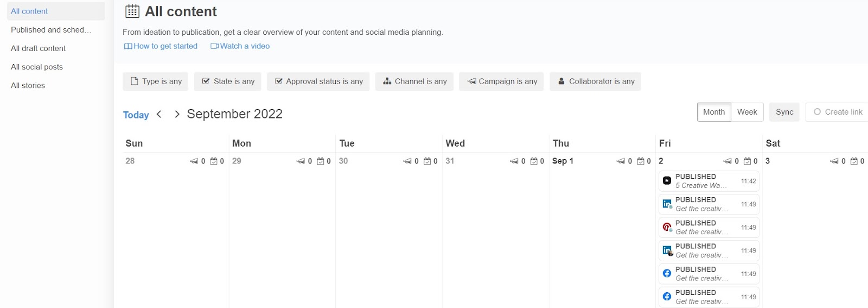Switch calendar to Week view
The width and height of the screenshot is (868, 308).
[x=747, y=112]
